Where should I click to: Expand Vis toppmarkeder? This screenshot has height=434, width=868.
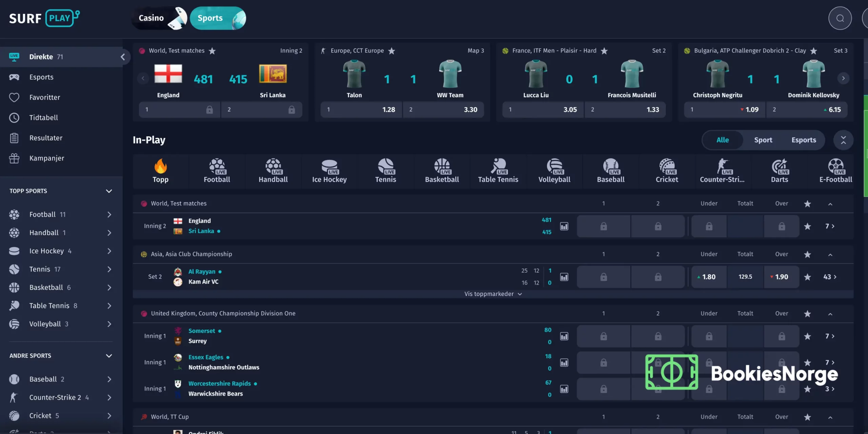click(x=493, y=294)
